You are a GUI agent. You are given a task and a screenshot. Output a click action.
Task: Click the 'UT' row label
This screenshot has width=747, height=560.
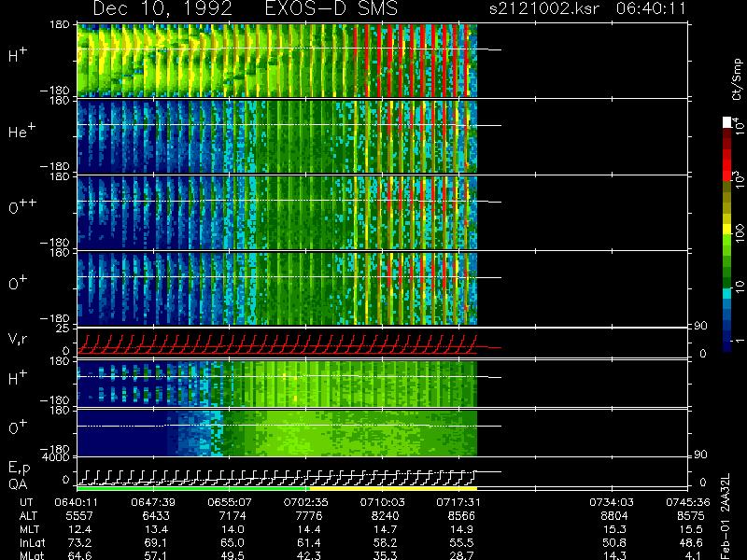(27, 502)
